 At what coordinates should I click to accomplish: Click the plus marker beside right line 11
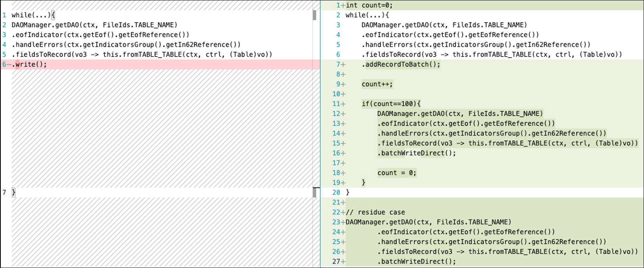[x=343, y=104]
